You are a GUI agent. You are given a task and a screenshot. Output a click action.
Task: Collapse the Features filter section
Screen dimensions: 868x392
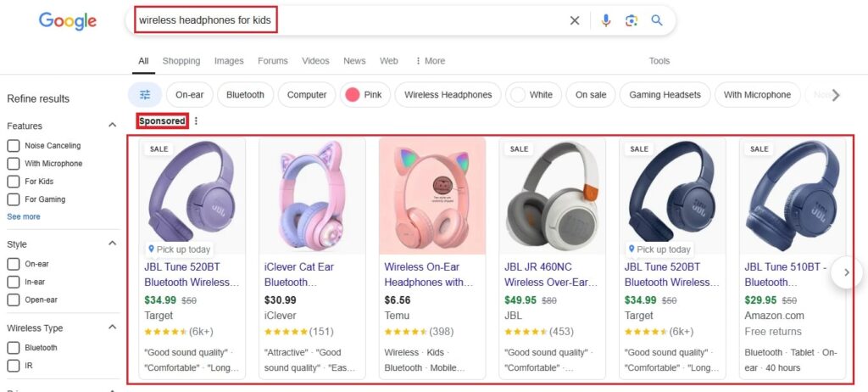pos(112,126)
